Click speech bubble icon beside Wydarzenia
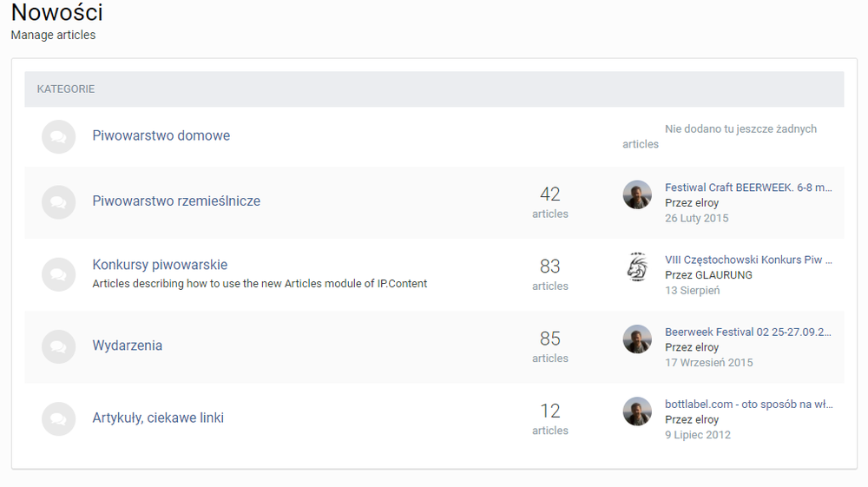Image resolution: width=868 pixels, height=487 pixels. coord(58,346)
